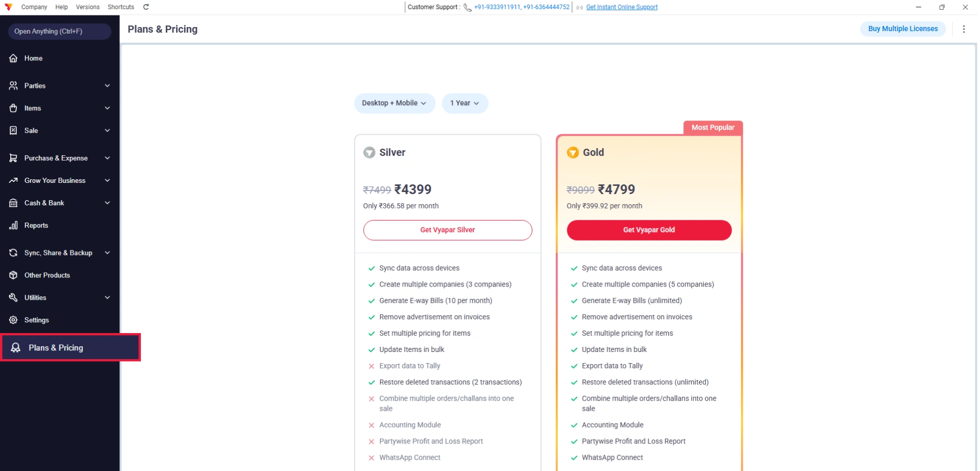
Task: Click 'Generate E-way Bills (10 per month)'
Action: (x=435, y=301)
